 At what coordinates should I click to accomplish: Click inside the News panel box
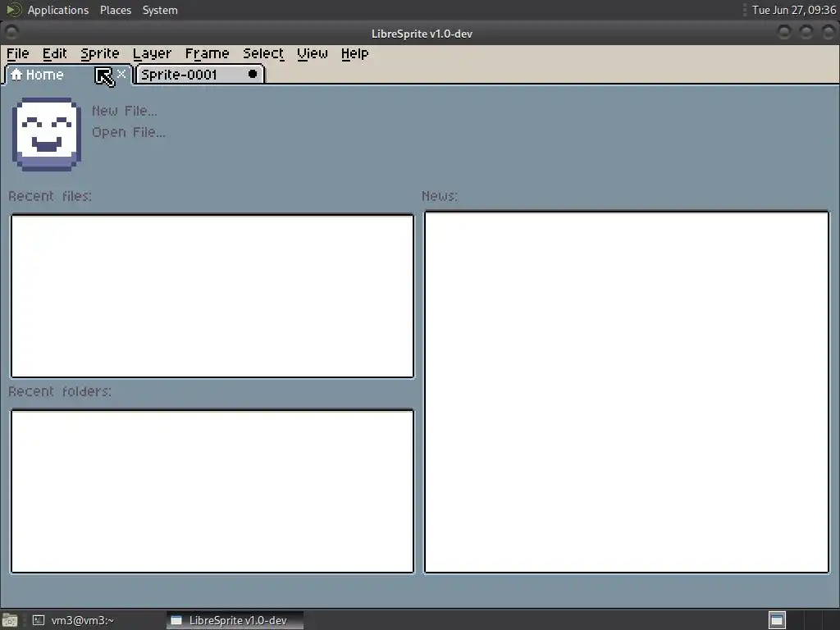pos(626,392)
